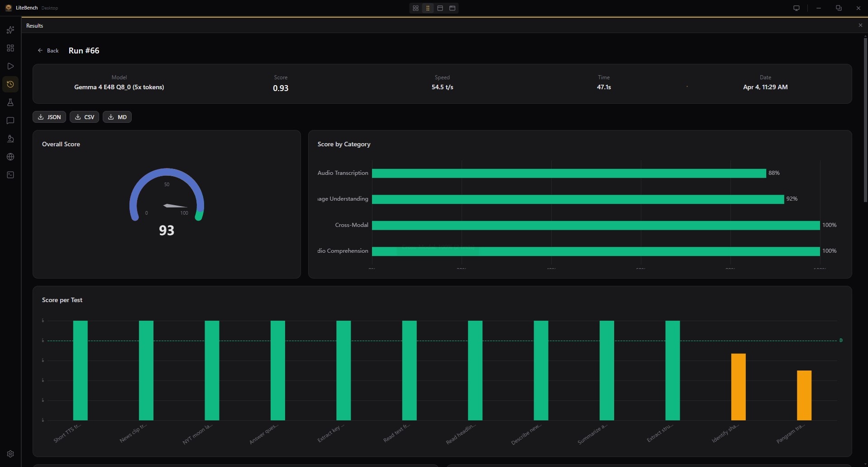
Task: Switch to four-square grid layout in title bar
Action: click(x=415, y=8)
